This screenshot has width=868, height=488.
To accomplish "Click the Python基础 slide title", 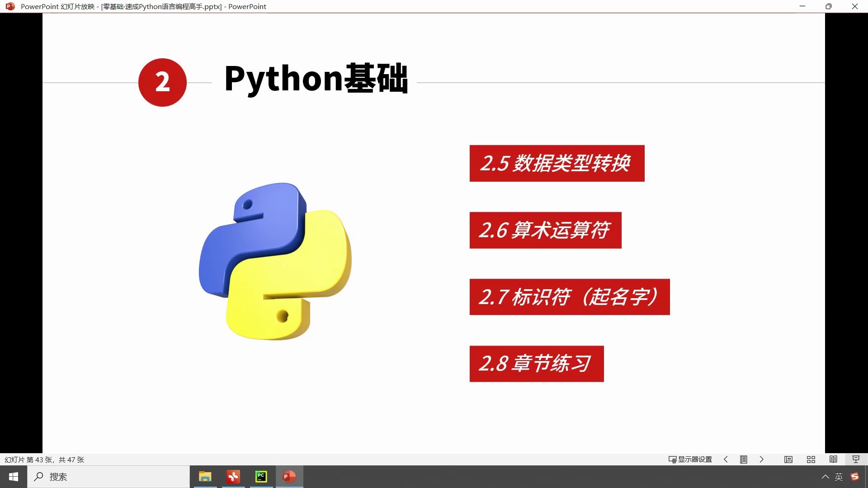I will tap(316, 79).
